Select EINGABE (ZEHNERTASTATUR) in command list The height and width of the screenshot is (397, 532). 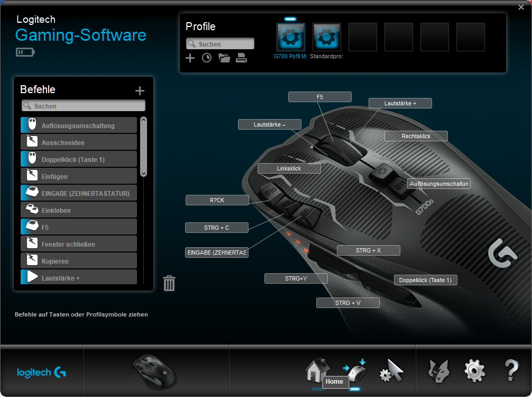click(x=79, y=193)
